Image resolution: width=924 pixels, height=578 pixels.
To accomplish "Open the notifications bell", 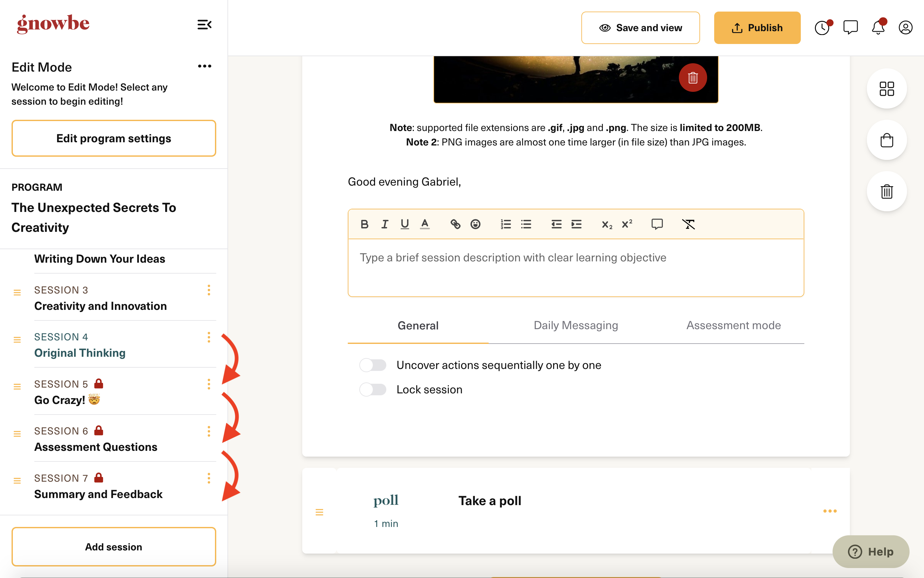I will [x=878, y=28].
